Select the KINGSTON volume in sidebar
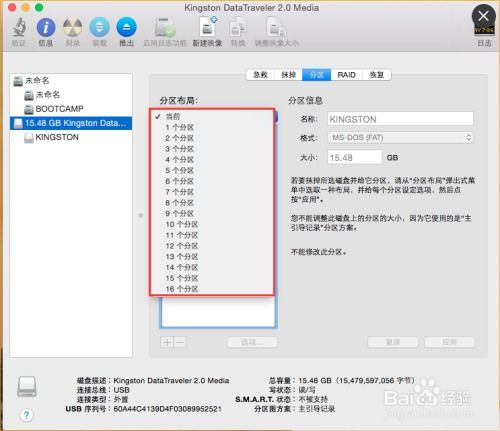This screenshot has width=500, height=431. [x=71, y=137]
